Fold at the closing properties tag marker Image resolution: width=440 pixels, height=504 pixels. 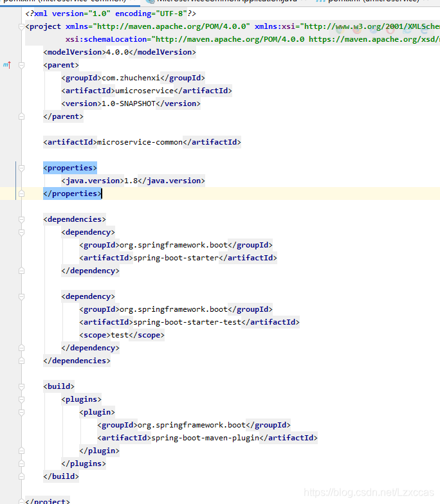coord(22,194)
